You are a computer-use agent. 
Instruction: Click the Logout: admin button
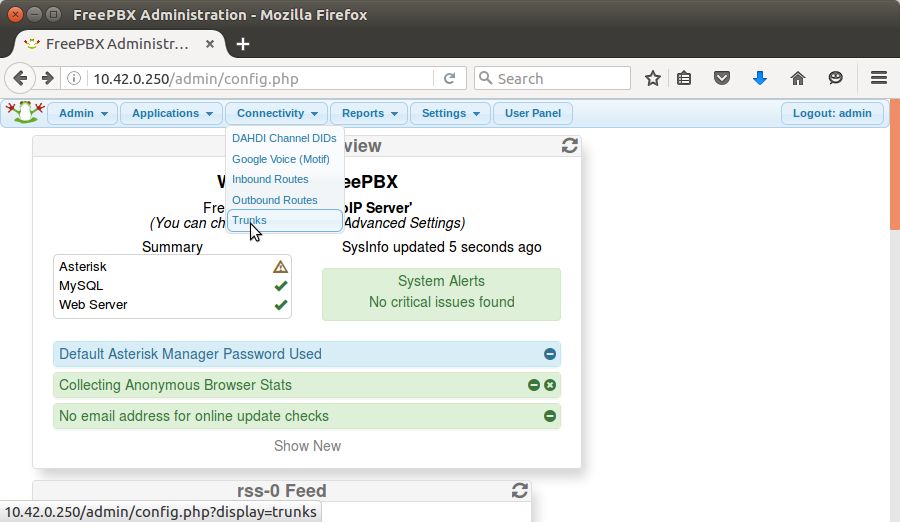coord(832,113)
